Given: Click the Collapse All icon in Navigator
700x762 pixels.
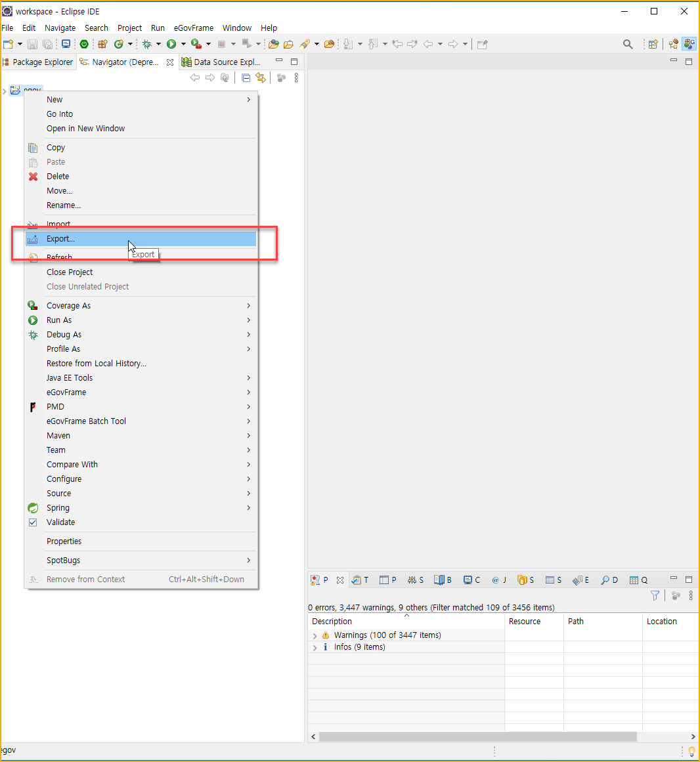Looking at the screenshot, I should click(x=246, y=77).
